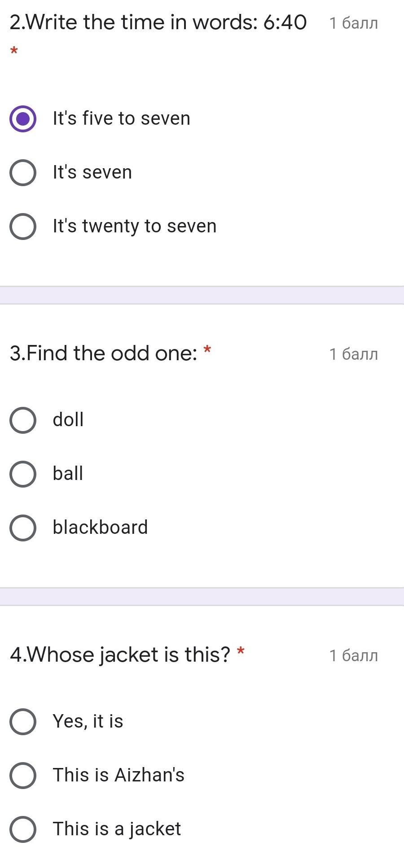Viewport: 404px width, 868px height.
Task: Pick the "It's twenty to seven" radio circle
Action: click(23, 227)
